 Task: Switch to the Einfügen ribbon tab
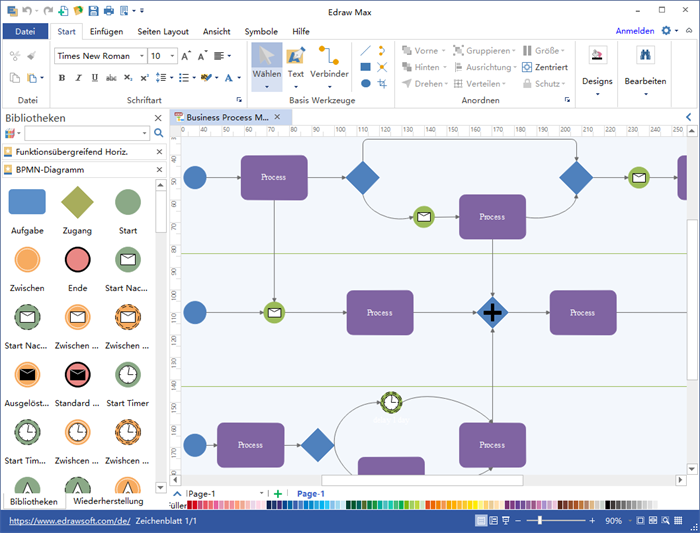pos(106,31)
